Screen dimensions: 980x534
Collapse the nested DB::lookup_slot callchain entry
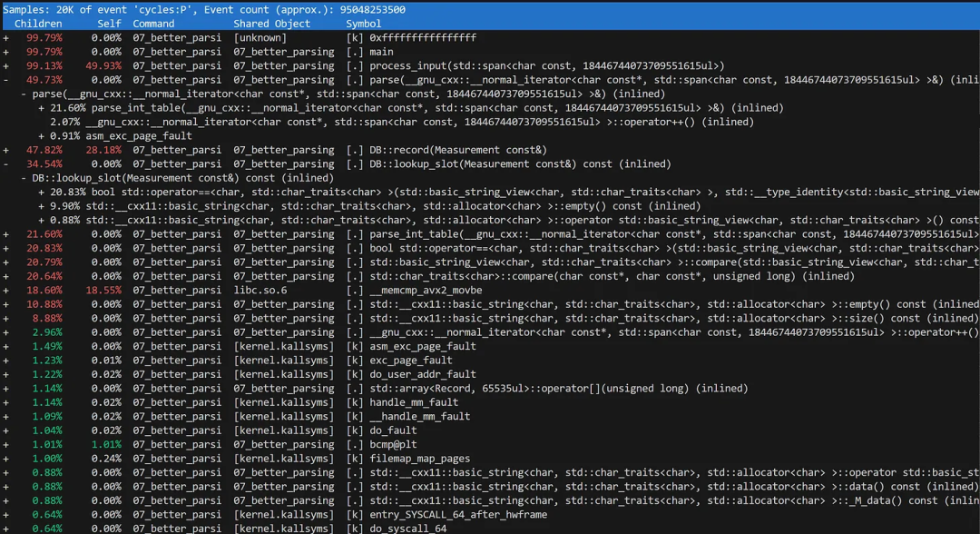[24, 178]
